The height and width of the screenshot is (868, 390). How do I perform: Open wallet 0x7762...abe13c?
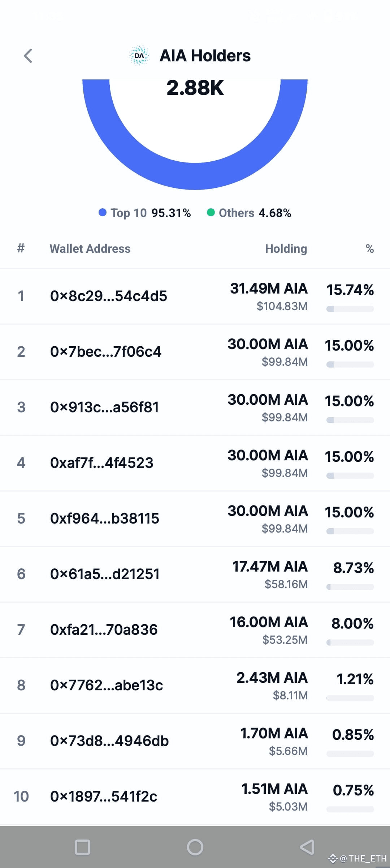tap(195, 686)
